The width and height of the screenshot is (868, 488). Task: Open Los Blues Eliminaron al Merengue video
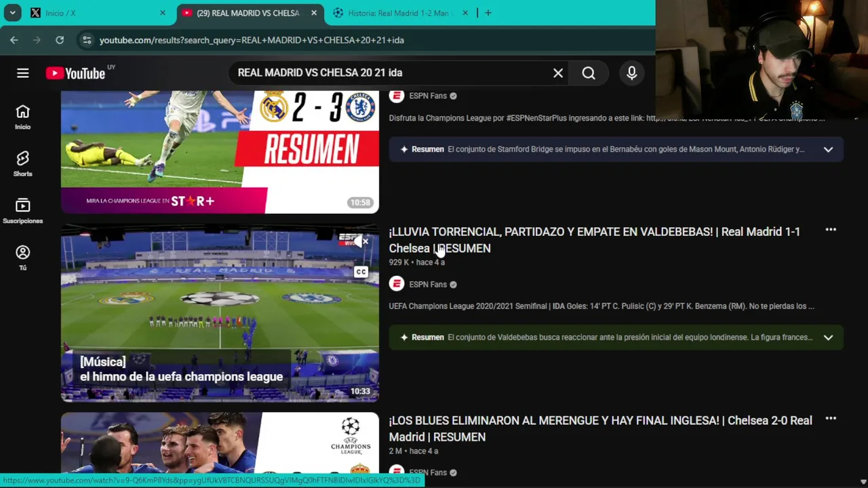click(x=600, y=428)
